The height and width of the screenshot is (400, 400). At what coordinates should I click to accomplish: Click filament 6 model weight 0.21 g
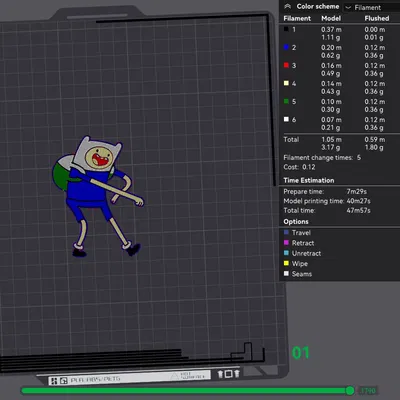331,128
